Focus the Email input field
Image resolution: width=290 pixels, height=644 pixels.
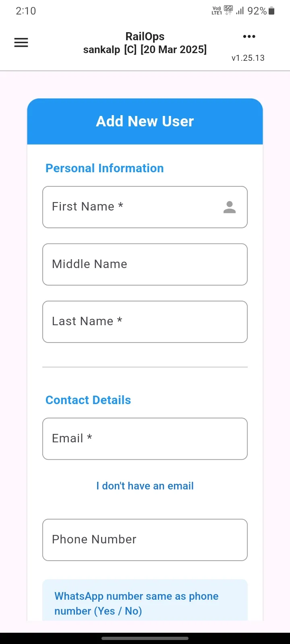(x=145, y=439)
